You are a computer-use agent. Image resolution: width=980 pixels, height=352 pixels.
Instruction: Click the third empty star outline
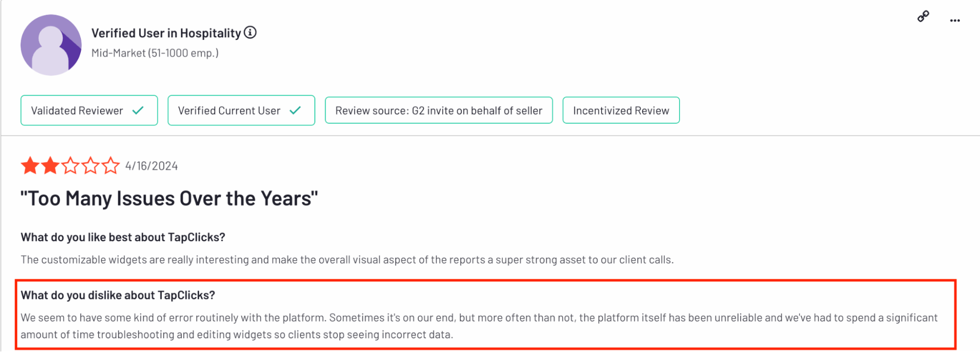(x=70, y=165)
